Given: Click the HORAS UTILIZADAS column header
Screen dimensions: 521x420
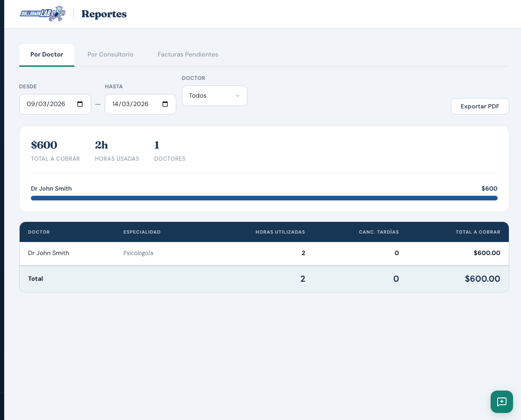Looking at the screenshot, I should (280, 232).
